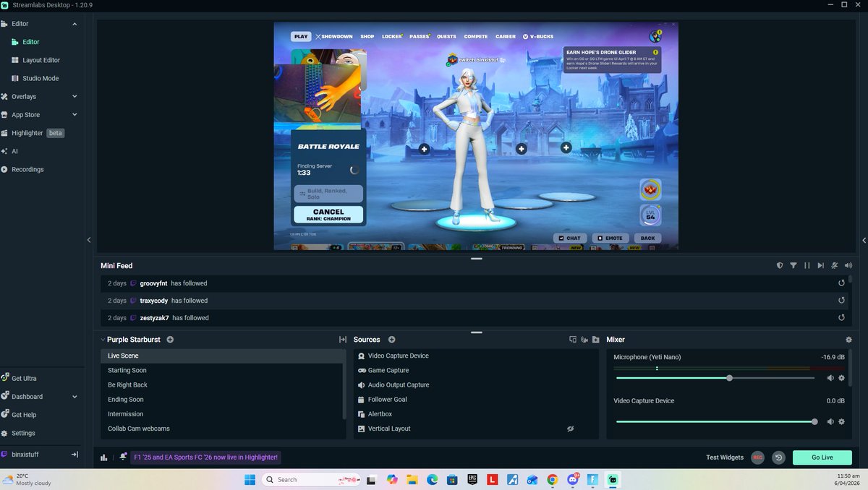
Task: Open the notifications bell icon
Action: 123,457
